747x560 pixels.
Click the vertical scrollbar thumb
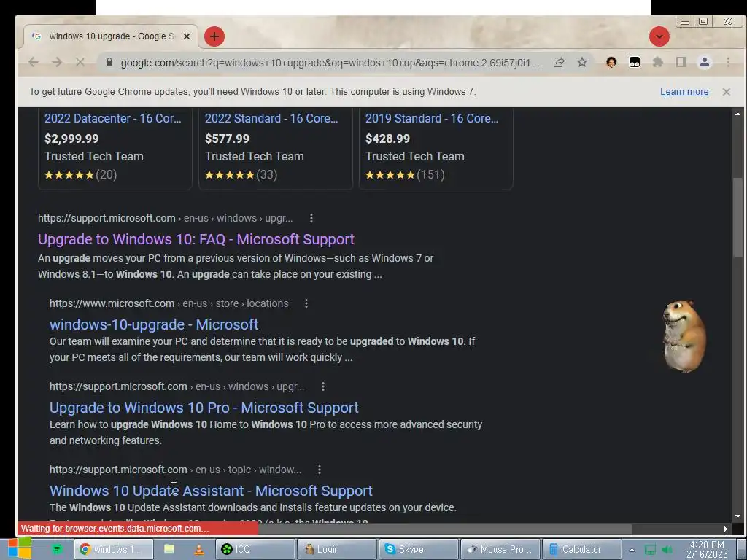(738, 217)
